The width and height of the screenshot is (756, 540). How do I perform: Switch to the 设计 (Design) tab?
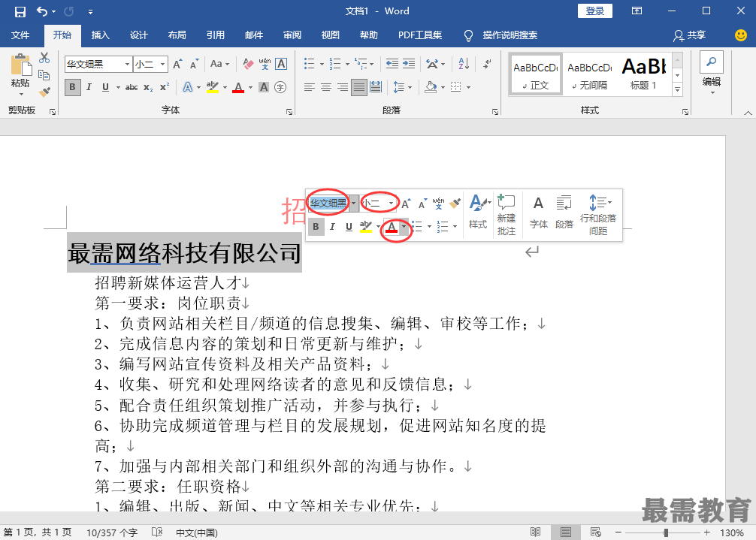pyautogui.click(x=138, y=35)
